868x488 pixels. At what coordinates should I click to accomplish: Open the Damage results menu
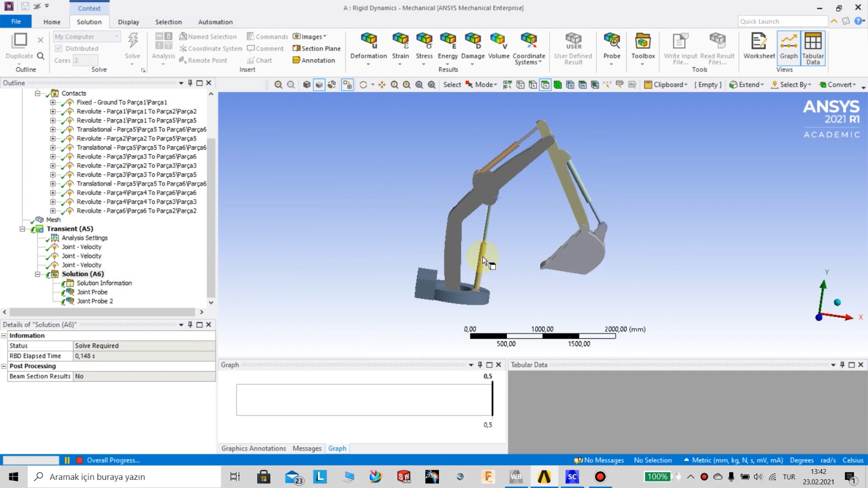click(x=473, y=48)
